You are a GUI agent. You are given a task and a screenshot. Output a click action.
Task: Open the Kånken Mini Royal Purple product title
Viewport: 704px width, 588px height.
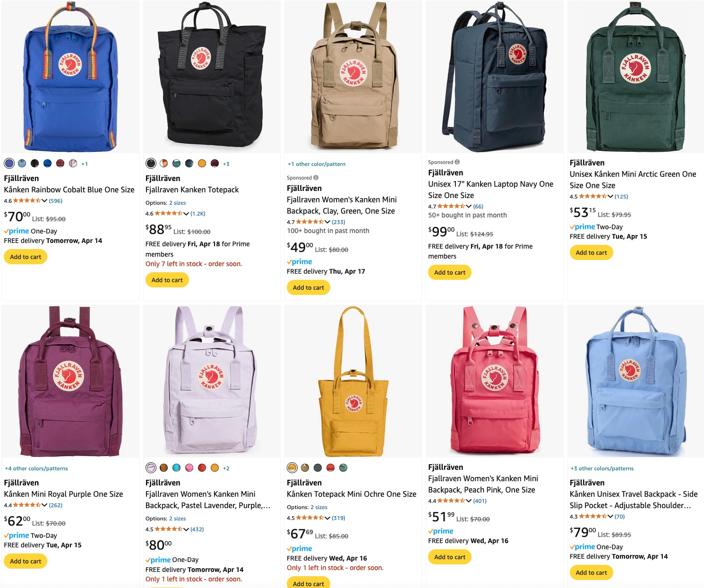(x=63, y=494)
